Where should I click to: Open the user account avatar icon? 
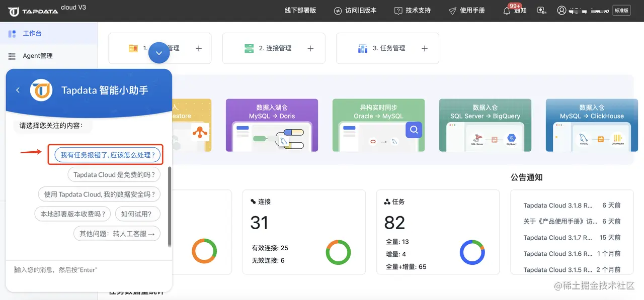[x=561, y=10]
